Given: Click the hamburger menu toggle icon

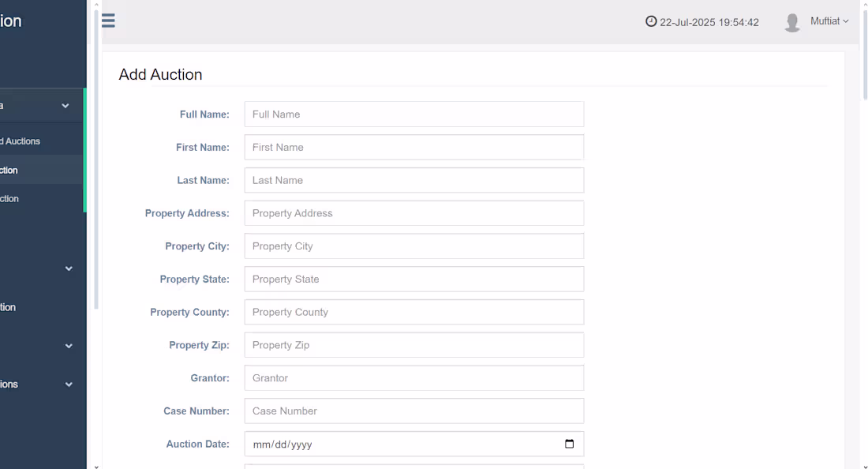Looking at the screenshot, I should point(108,21).
